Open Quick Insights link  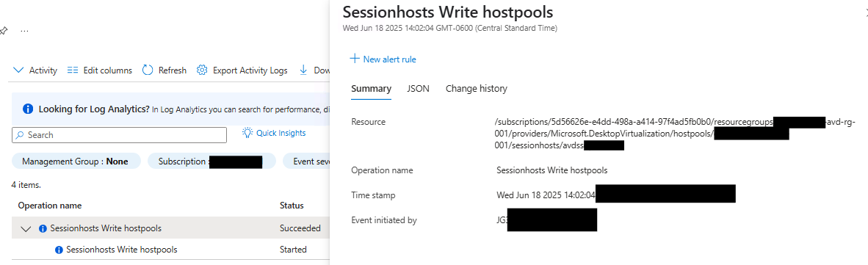(x=274, y=133)
